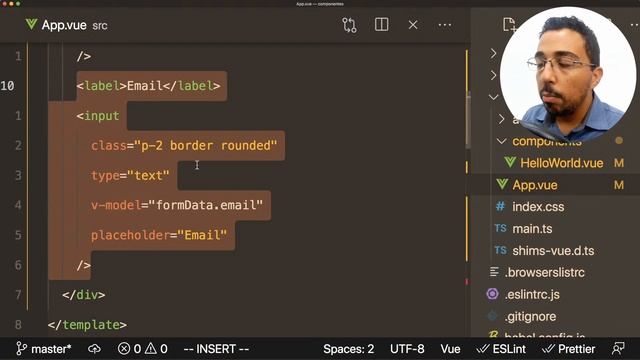Image resolution: width=640 pixels, height=360 pixels.
Task: Open the editor More Actions ellipsis menu
Action: tap(444, 25)
